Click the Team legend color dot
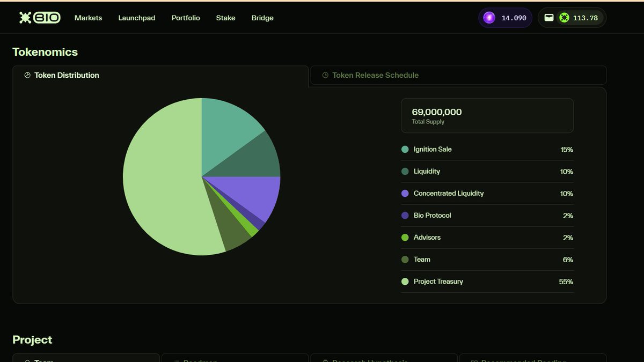The image size is (644, 362). [x=405, y=260]
